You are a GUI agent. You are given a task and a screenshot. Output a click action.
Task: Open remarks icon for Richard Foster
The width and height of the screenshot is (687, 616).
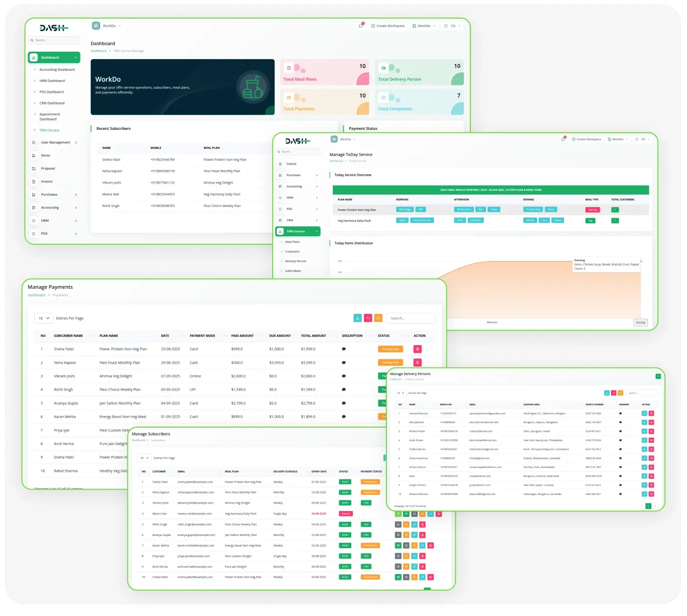pyautogui.click(x=620, y=431)
